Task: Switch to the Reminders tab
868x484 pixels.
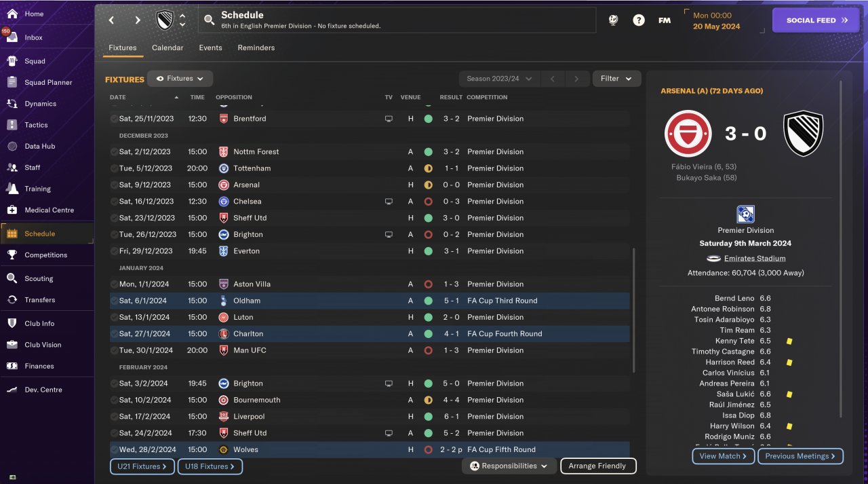Action: [256, 48]
